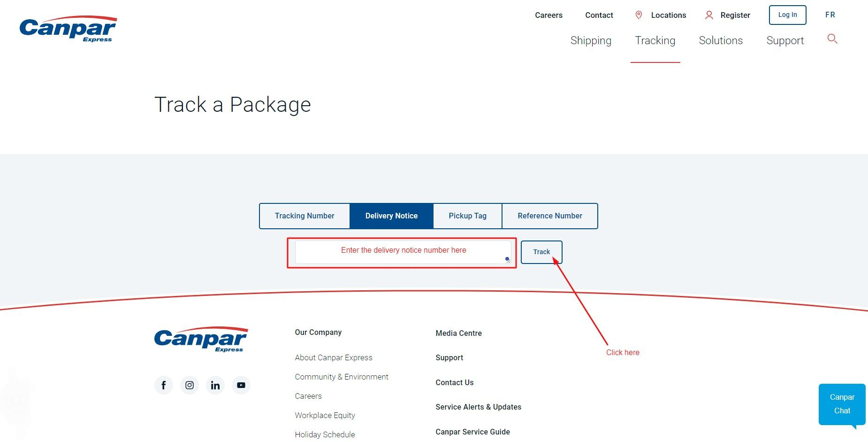Viewport: 868px width, 442px height.
Task: Open the Tracking menu
Action: pyautogui.click(x=655, y=40)
